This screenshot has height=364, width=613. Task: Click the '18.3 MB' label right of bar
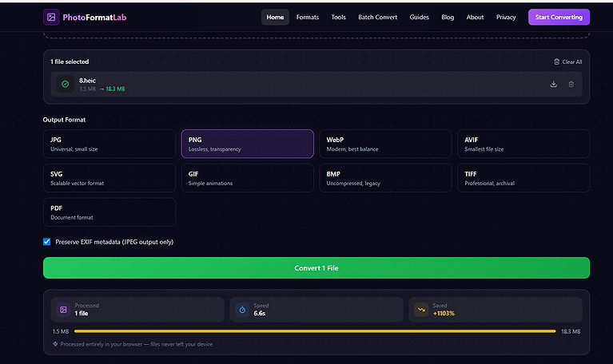(x=571, y=331)
